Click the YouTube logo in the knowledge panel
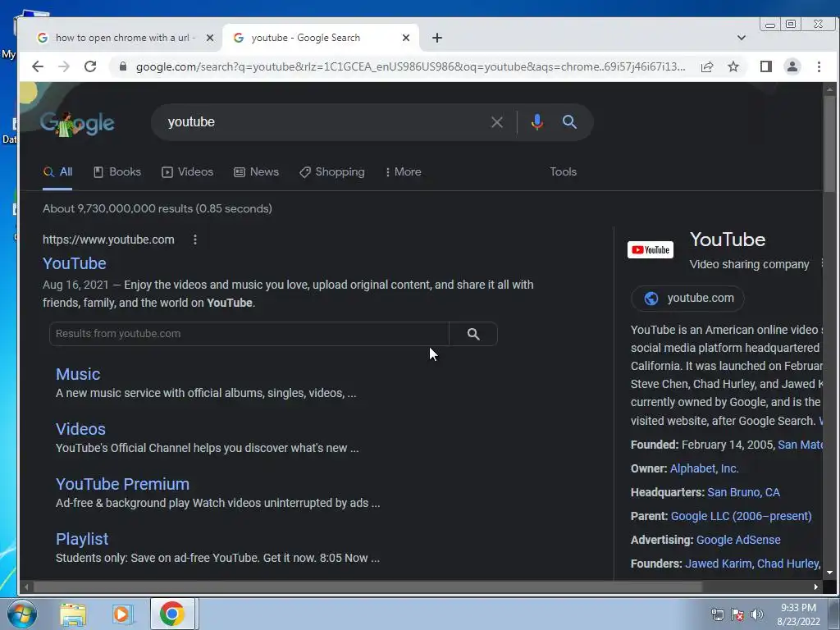The width and height of the screenshot is (840, 630). click(651, 249)
